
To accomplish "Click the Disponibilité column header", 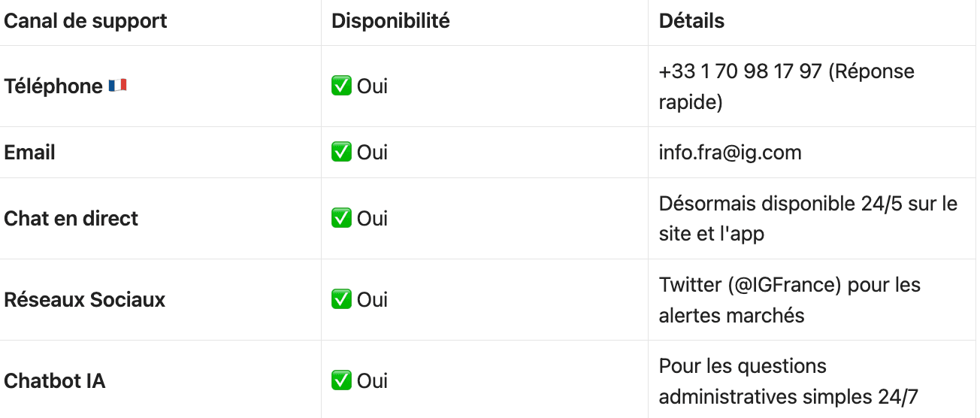I will [391, 21].
